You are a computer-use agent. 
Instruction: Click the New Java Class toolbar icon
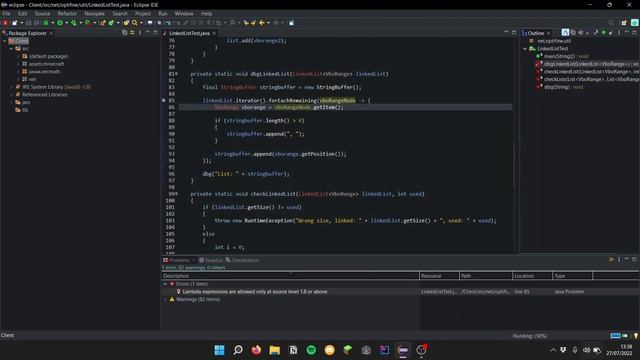tap(111, 23)
